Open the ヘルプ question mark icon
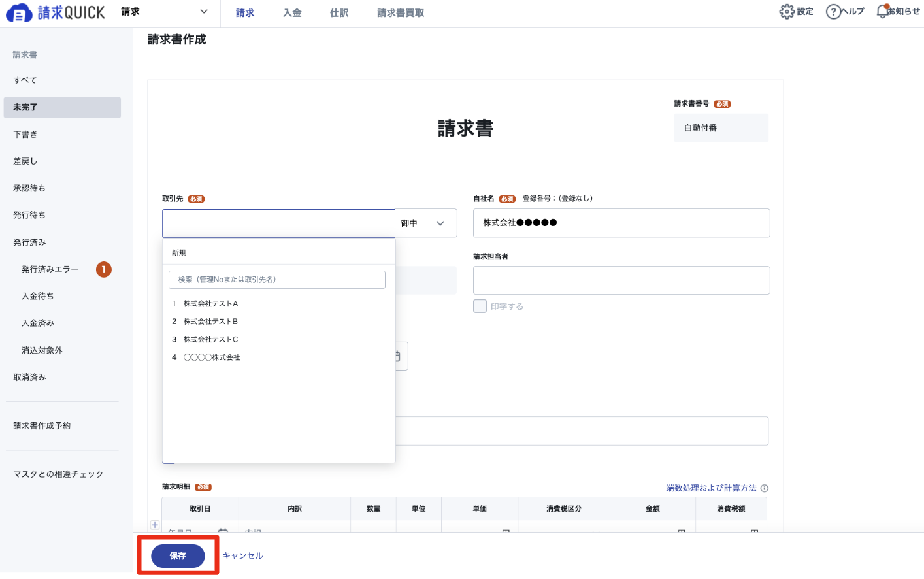The height and width of the screenshot is (579, 924). [833, 11]
